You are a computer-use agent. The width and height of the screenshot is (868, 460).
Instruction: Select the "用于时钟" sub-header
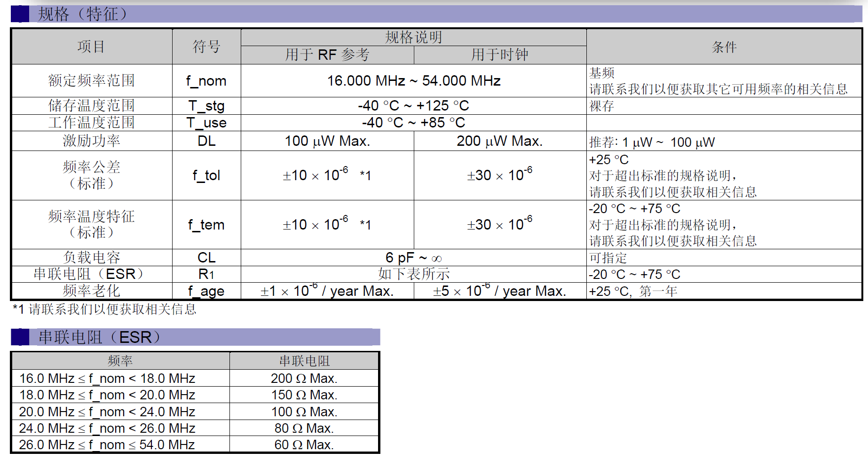[x=500, y=55]
